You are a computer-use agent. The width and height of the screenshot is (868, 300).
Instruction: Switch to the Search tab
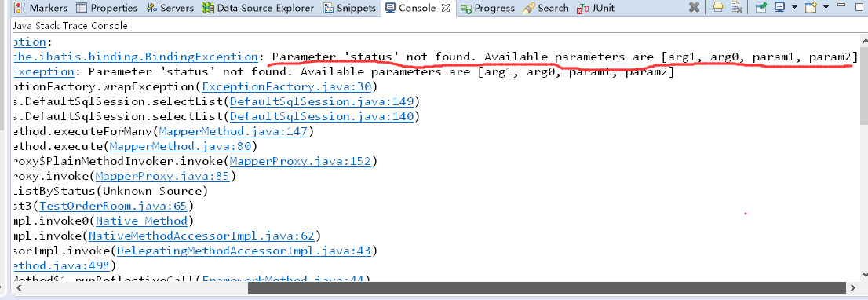tap(545, 9)
